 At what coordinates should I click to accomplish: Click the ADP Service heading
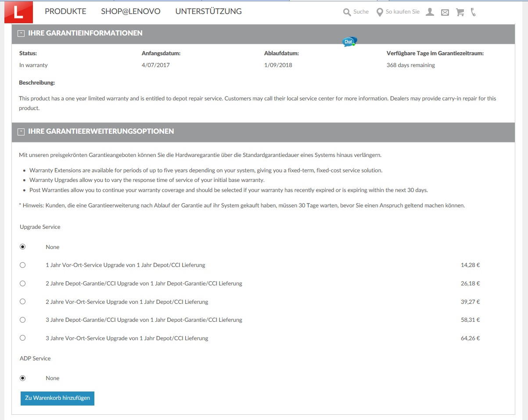click(x=35, y=359)
